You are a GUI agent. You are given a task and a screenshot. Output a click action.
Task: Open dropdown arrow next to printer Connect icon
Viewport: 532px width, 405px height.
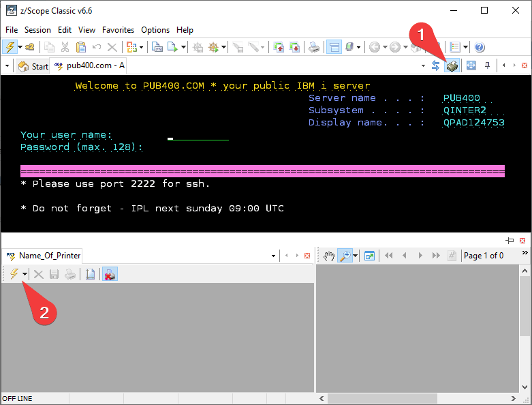tap(25, 274)
